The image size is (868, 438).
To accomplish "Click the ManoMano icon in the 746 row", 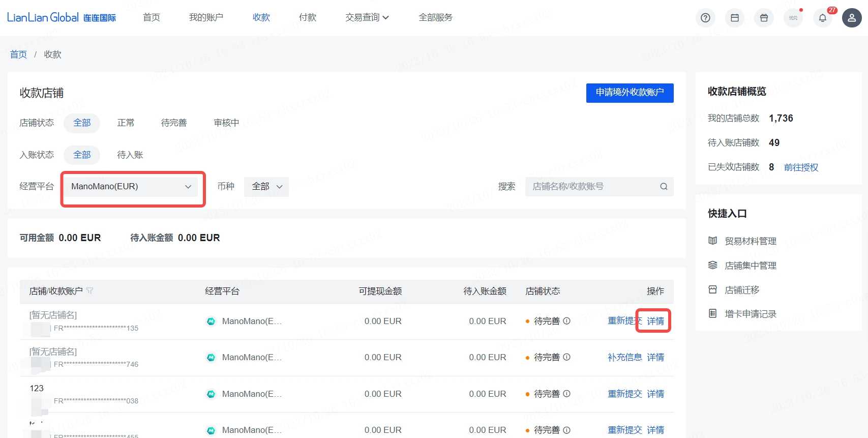I will tap(211, 358).
